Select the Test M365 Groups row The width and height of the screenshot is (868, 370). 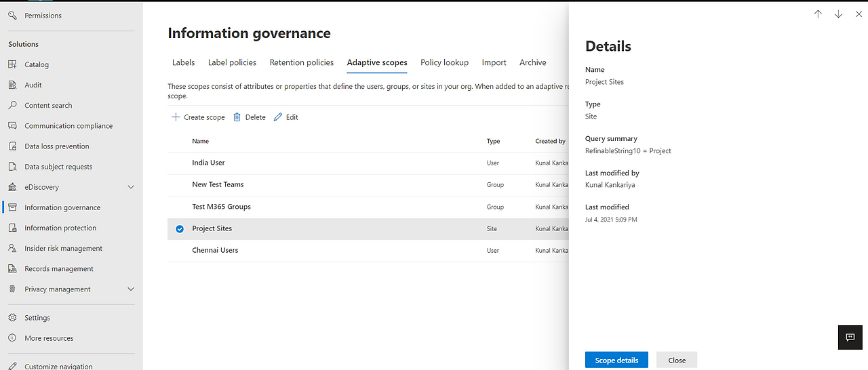(x=368, y=207)
